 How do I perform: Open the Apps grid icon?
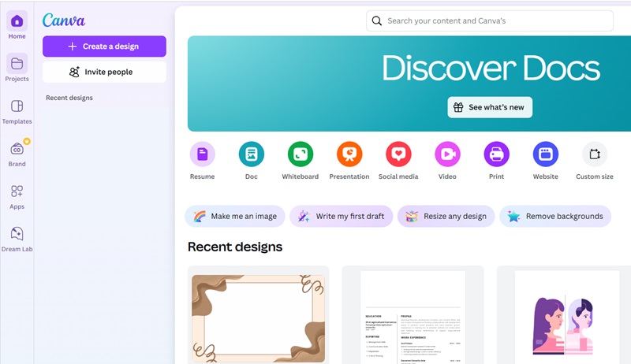[17, 191]
